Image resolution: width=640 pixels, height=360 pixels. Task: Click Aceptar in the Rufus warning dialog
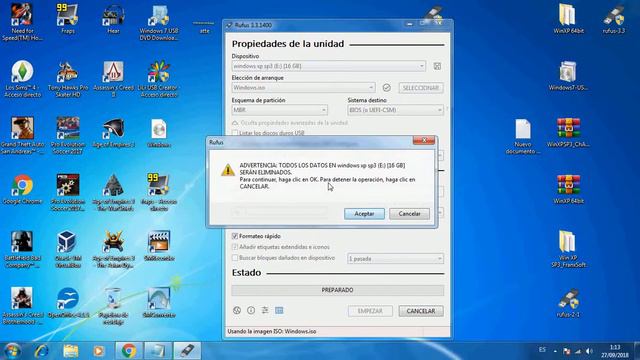click(364, 213)
